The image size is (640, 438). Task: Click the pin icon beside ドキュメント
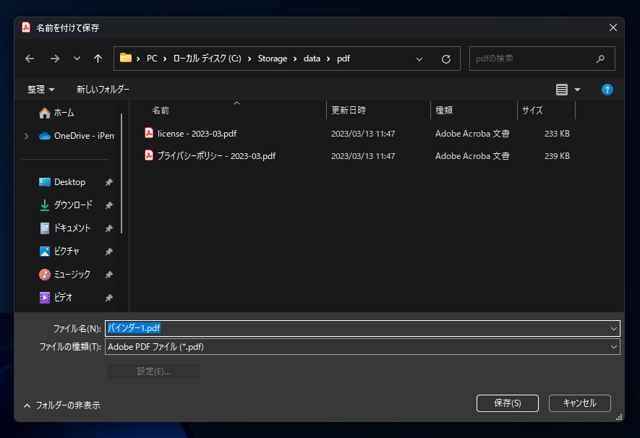tap(109, 229)
